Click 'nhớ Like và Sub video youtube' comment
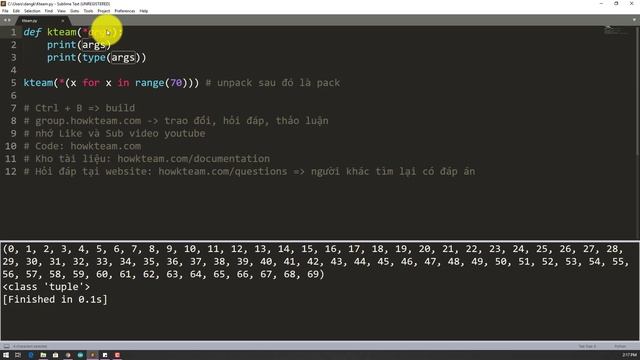This screenshot has width=640, height=360. (120, 133)
